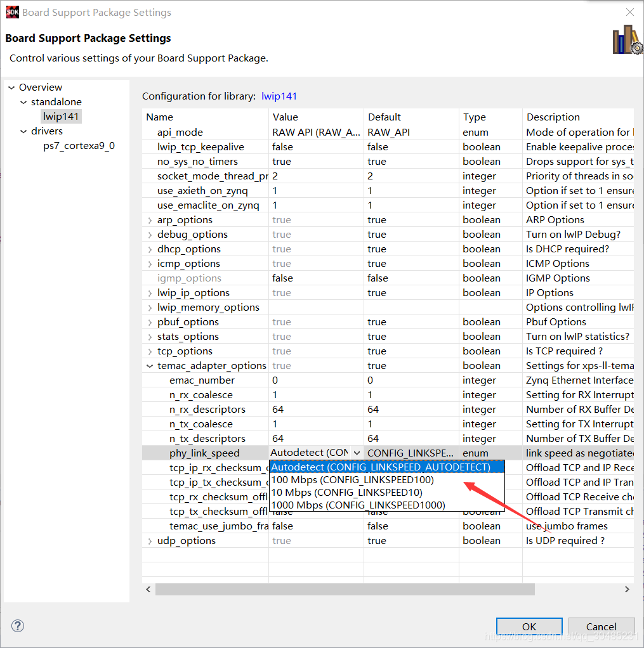Expand the icmp_options row
Screen dimensions: 644x648
[x=150, y=264]
